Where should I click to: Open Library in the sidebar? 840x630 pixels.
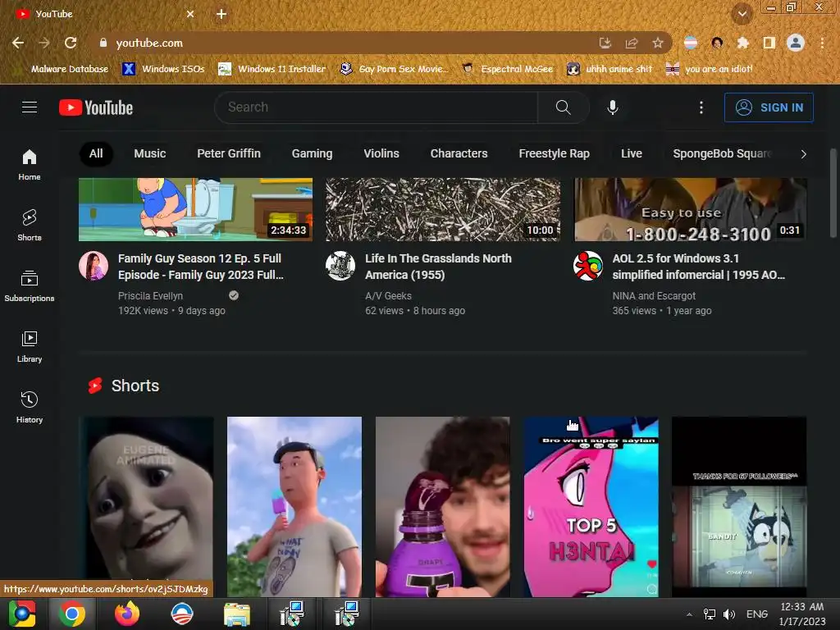tap(30, 347)
